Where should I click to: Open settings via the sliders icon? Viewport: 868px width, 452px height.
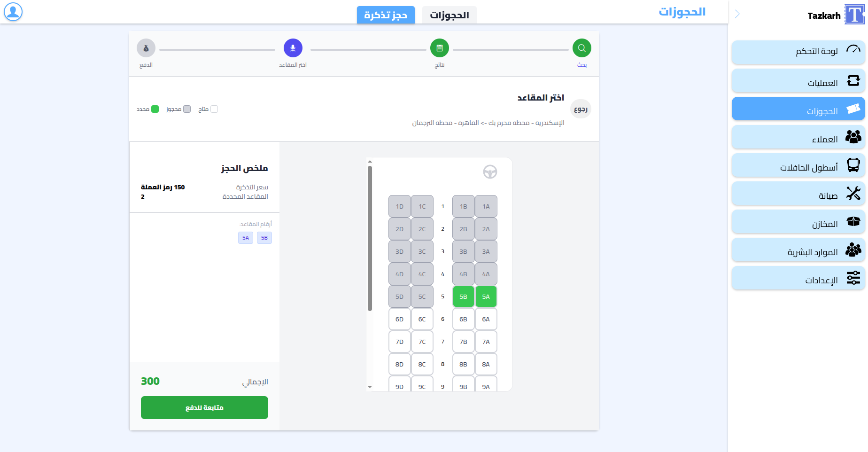click(853, 278)
